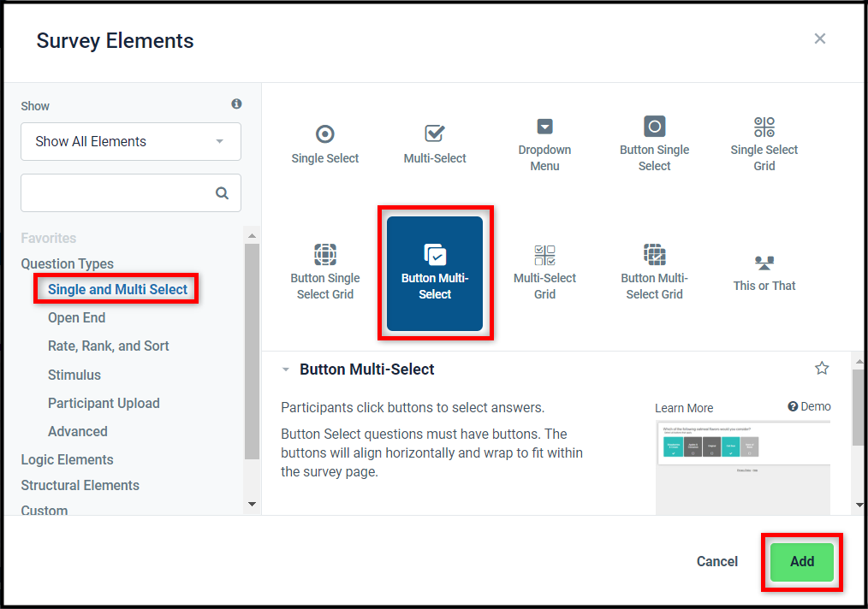Favorite Button Multi-Select with star icon

coord(822,369)
